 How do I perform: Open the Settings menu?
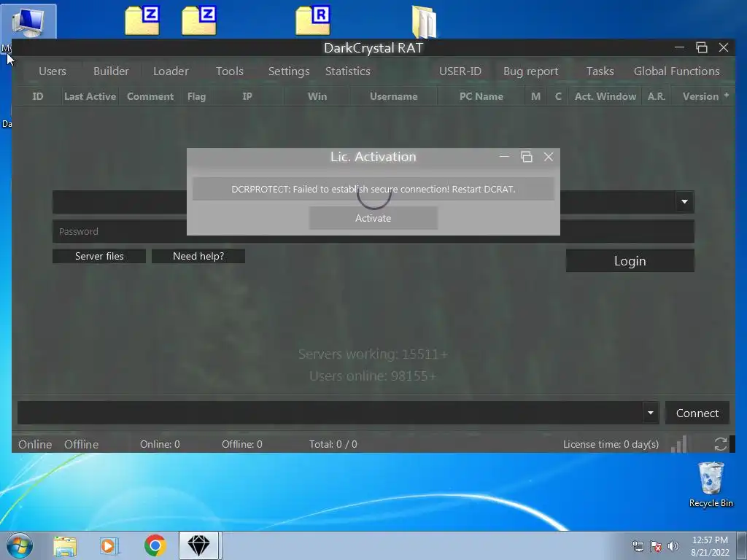[289, 71]
